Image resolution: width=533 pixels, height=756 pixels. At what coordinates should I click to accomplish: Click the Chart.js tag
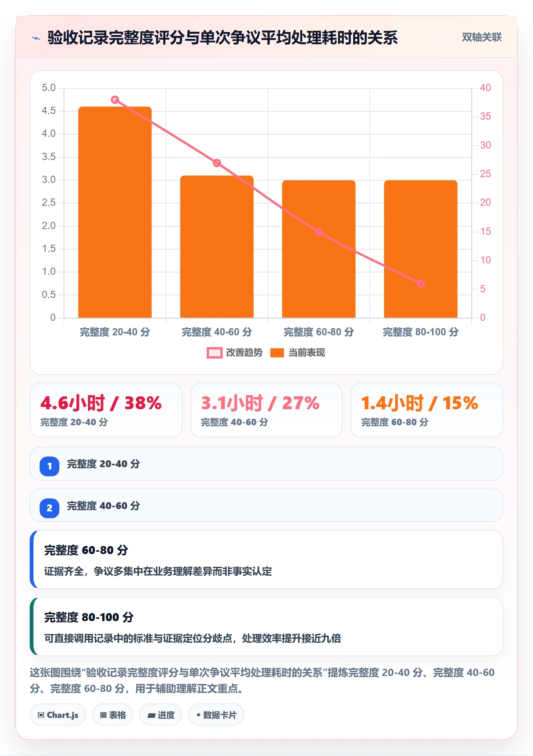tap(58, 715)
